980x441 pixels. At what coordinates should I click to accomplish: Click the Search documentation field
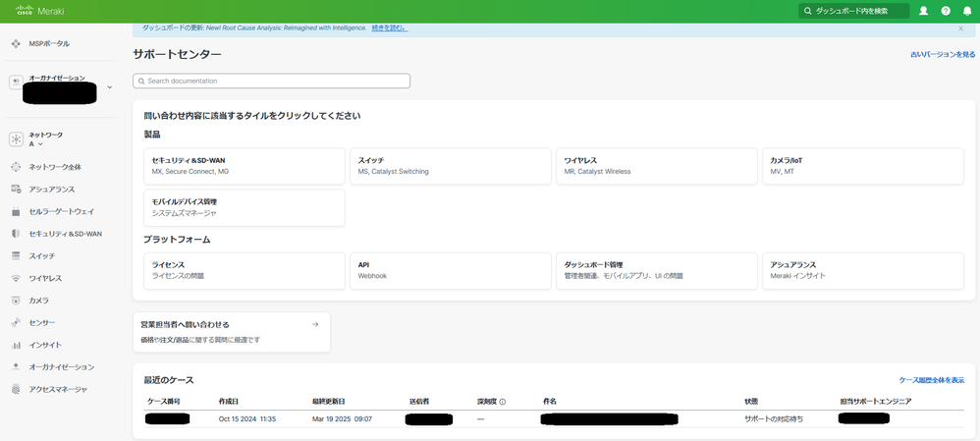pyautogui.click(x=271, y=81)
